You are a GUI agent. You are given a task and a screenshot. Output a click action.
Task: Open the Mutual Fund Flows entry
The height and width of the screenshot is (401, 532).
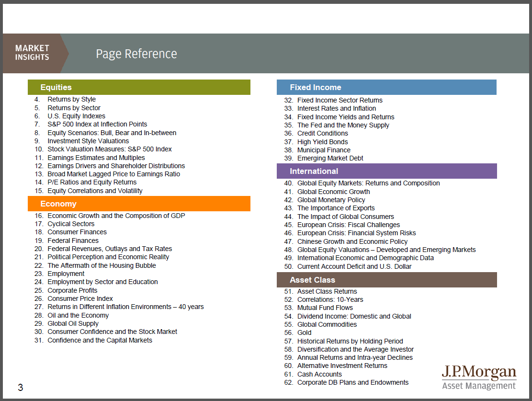[x=325, y=308]
